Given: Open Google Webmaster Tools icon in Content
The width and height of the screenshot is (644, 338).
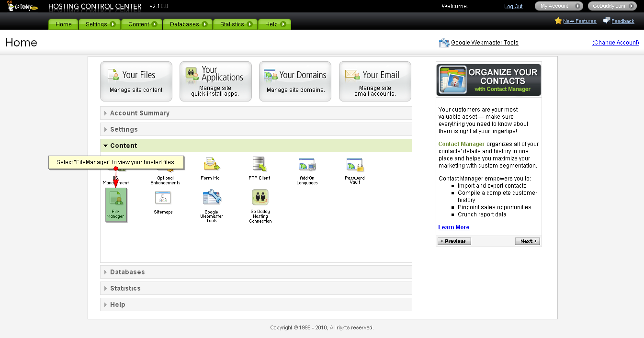Looking at the screenshot, I should click(211, 198).
